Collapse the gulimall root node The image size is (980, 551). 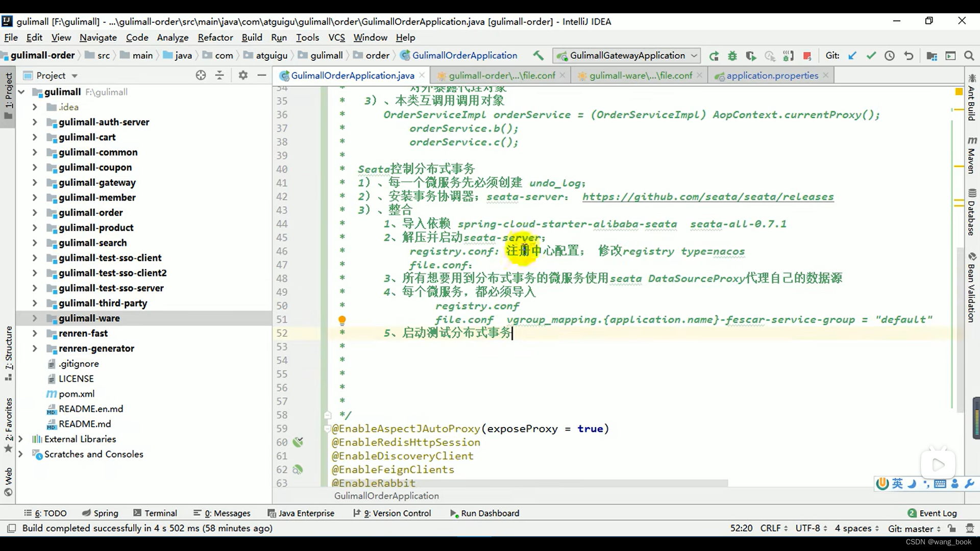click(21, 92)
